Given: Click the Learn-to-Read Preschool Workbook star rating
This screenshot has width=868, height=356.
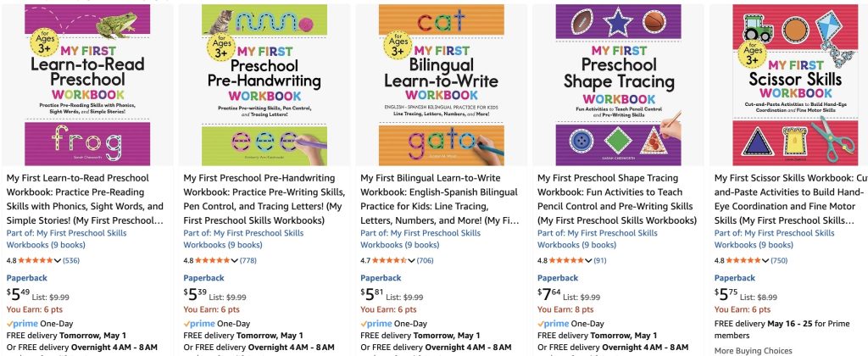Looking at the screenshot, I should pyautogui.click(x=35, y=260).
